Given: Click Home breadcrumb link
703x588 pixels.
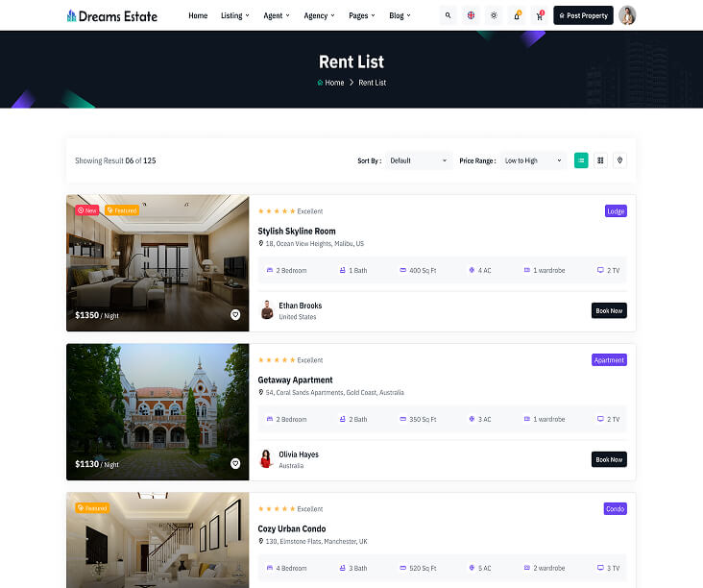Looking at the screenshot, I should [x=334, y=83].
